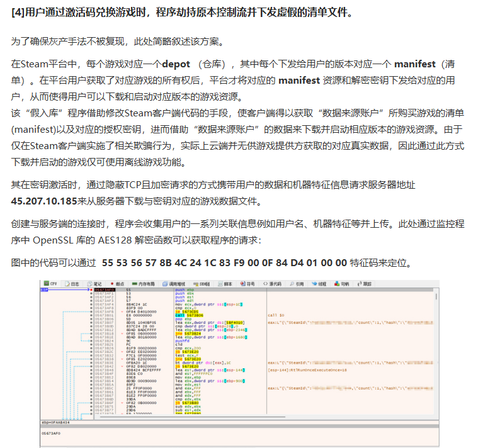The image size is (478, 448).
Task: Click the '8B4C24 1C' opcode bytes
Action: pos(137,305)
